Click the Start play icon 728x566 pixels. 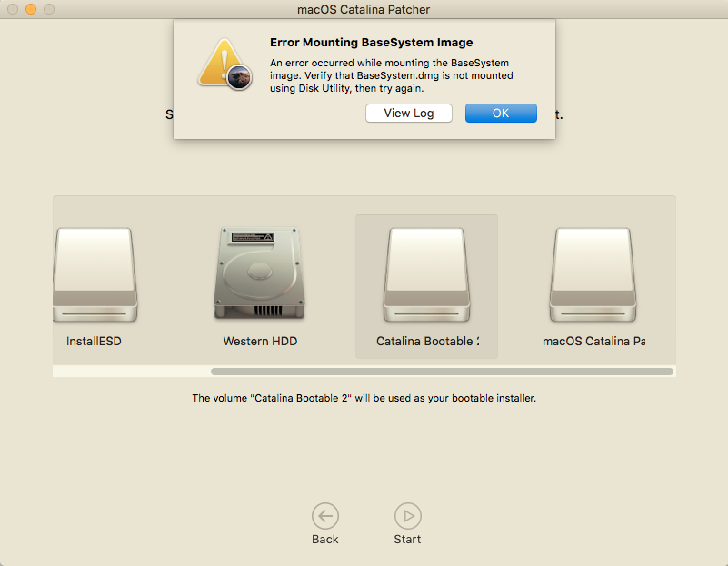(x=408, y=516)
